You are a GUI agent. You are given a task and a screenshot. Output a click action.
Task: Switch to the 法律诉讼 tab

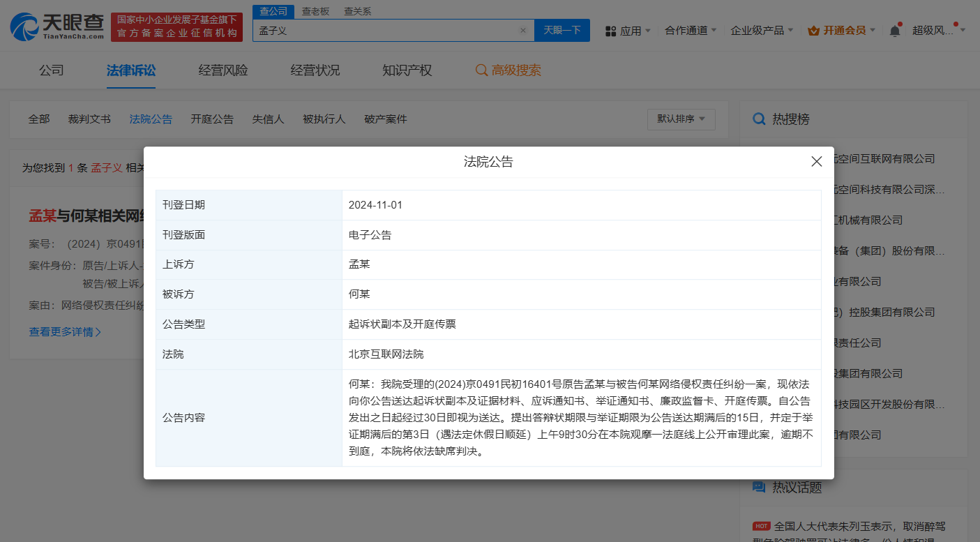click(131, 70)
